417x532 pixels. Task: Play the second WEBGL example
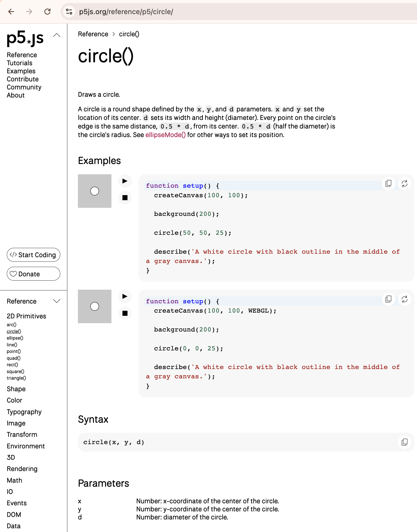(125, 296)
